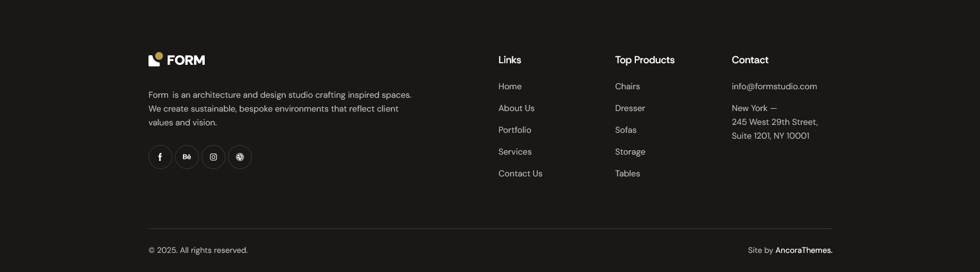Open the Chairs product link

(x=627, y=87)
